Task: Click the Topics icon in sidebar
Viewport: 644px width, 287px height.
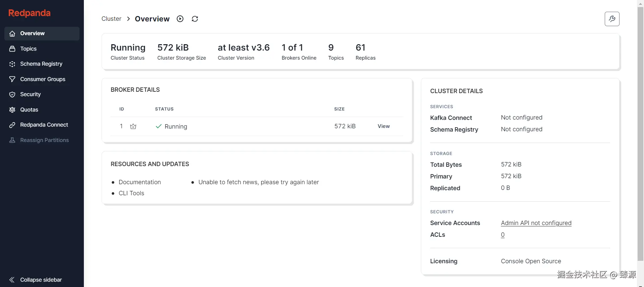Action: (x=12, y=49)
